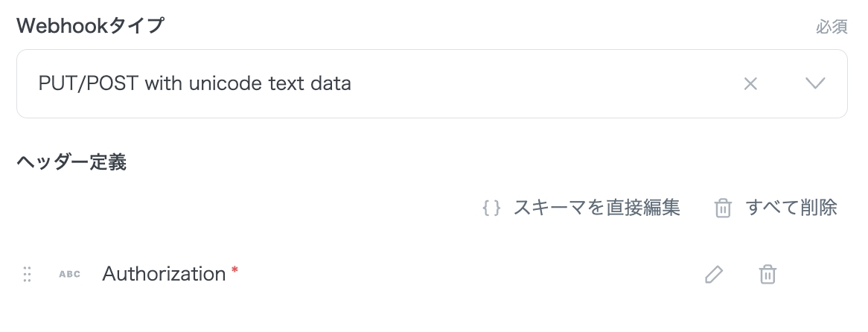Viewport: 868px width, 332px height.
Task: Delete the Authorization header via trash icon
Action: click(x=767, y=274)
